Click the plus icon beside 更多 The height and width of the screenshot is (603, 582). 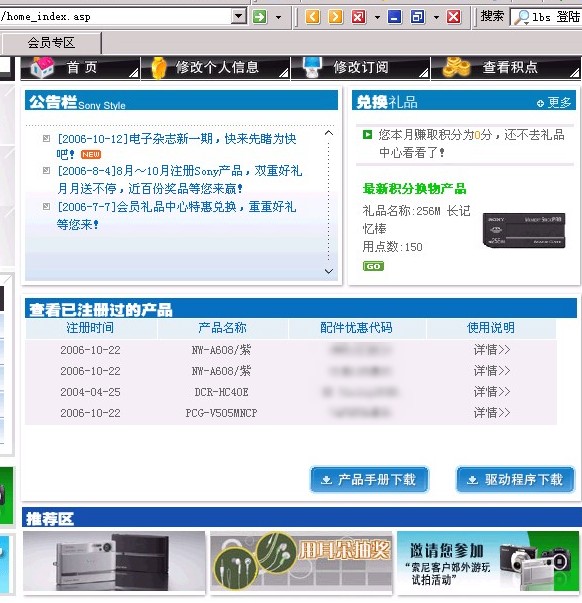tap(540, 103)
